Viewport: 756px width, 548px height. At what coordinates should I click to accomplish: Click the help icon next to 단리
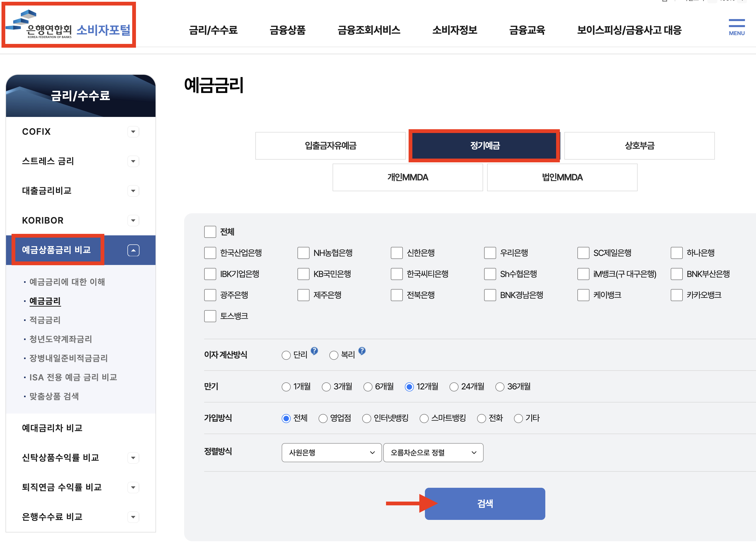tap(314, 351)
